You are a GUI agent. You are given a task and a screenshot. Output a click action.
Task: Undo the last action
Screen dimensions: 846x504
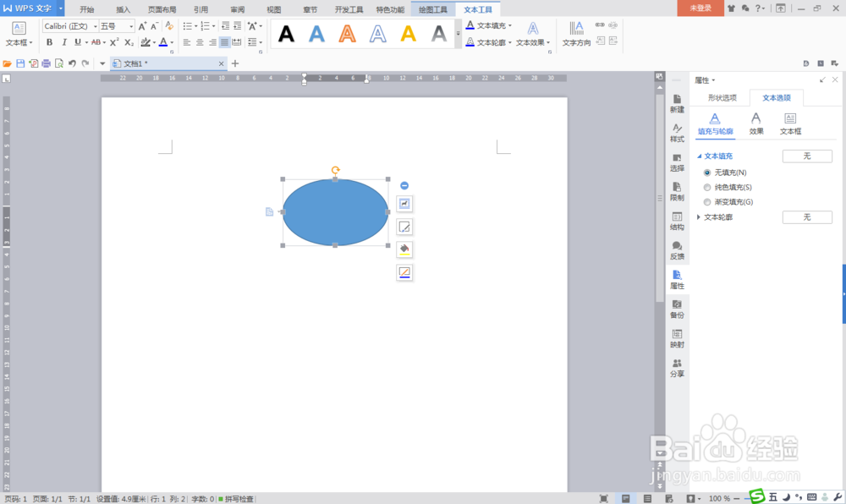click(72, 63)
